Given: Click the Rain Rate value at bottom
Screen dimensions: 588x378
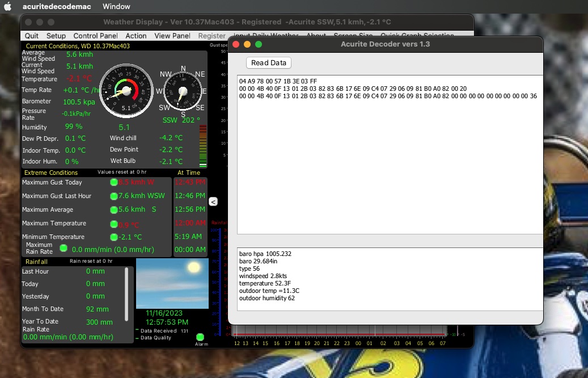Looking at the screenshot, I should click(x=68, y=337).
